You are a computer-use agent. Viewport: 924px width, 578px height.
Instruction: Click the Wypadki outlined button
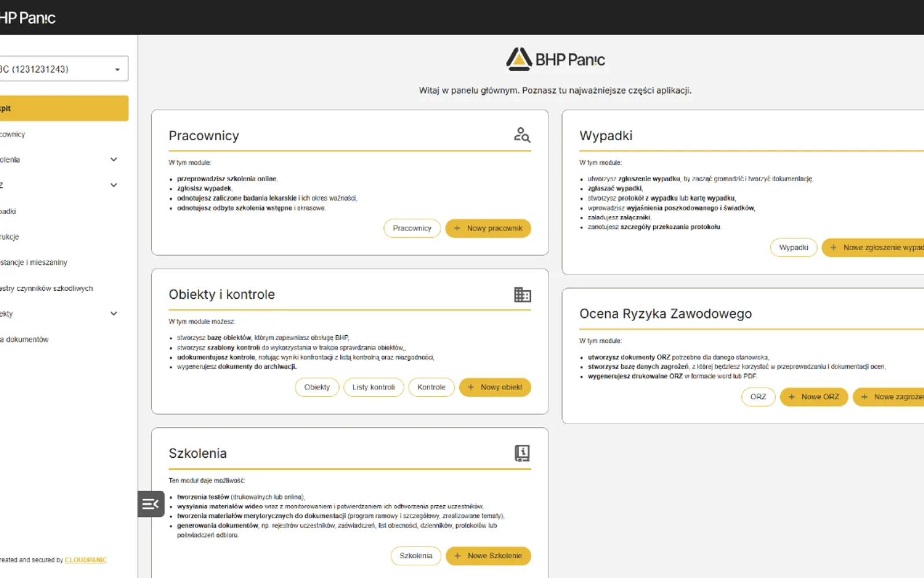tap(793, 247)
